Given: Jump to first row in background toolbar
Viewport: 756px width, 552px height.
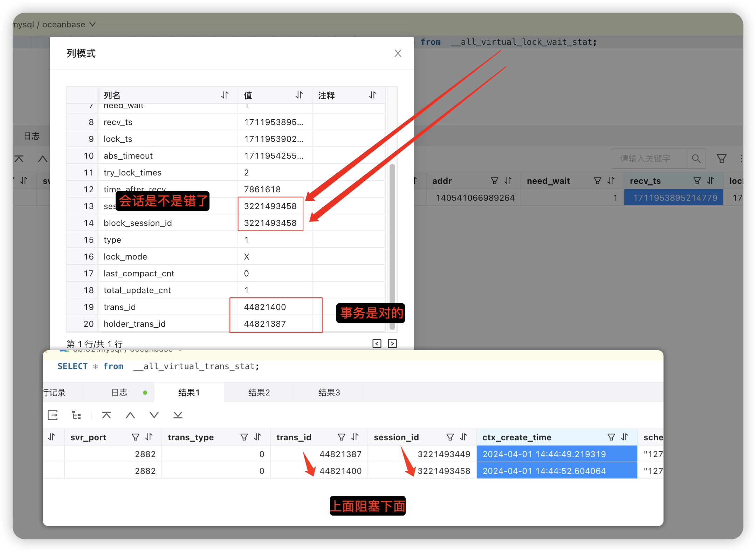Looking at the screenshot, I should point(19,159).
